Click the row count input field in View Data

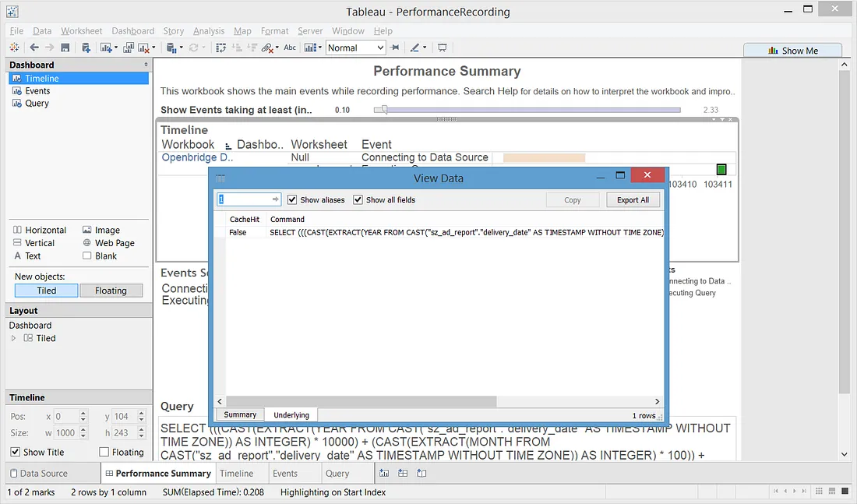coord(249,199)
